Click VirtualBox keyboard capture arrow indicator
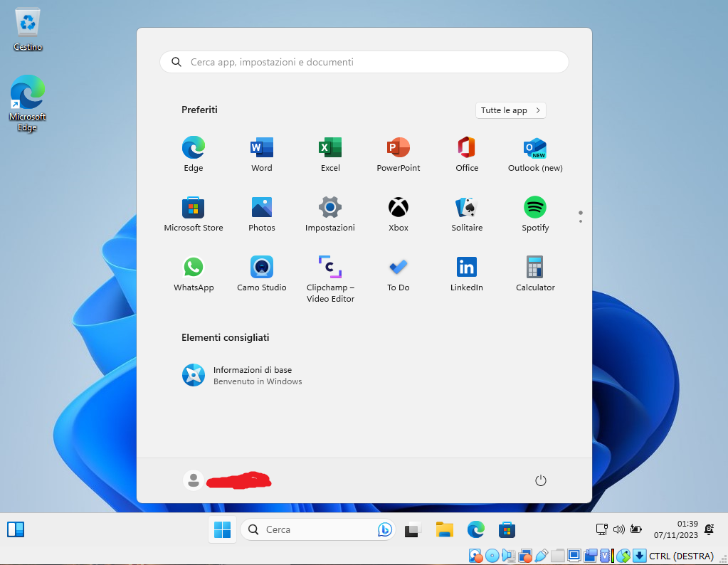The image size is (728, 565). pyautogui.click(x=639, y=555)
